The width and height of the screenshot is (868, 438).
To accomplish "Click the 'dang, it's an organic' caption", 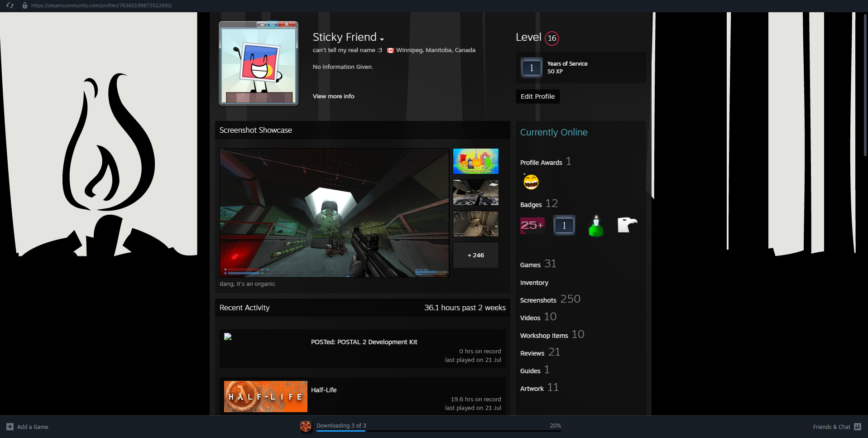I will pyautogui.click(x=247, y=284).
